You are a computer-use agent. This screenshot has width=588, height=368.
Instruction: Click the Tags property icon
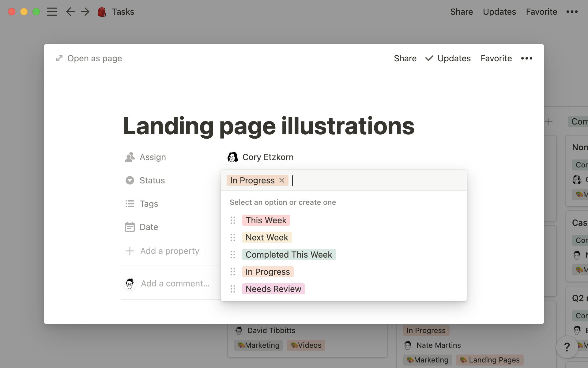coord(129,204)
